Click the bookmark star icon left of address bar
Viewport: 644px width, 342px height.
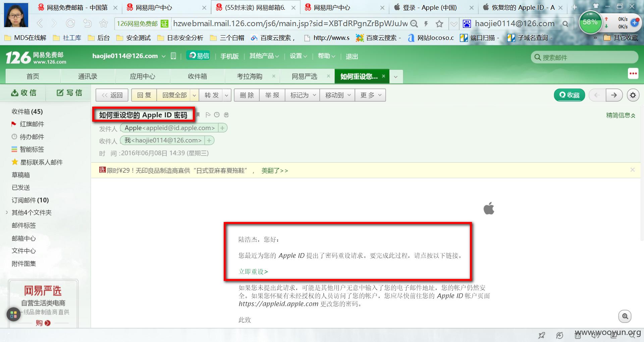pos(104,23)
